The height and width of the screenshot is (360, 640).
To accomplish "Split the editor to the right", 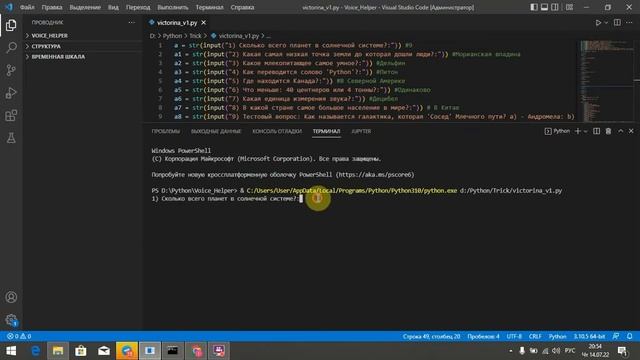I will pos(617,23).
